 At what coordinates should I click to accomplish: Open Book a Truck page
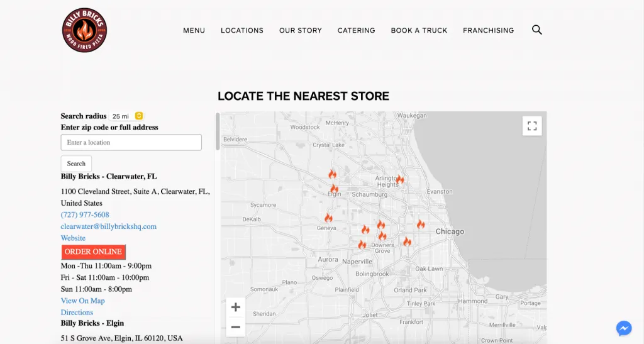tap(419, 30)
